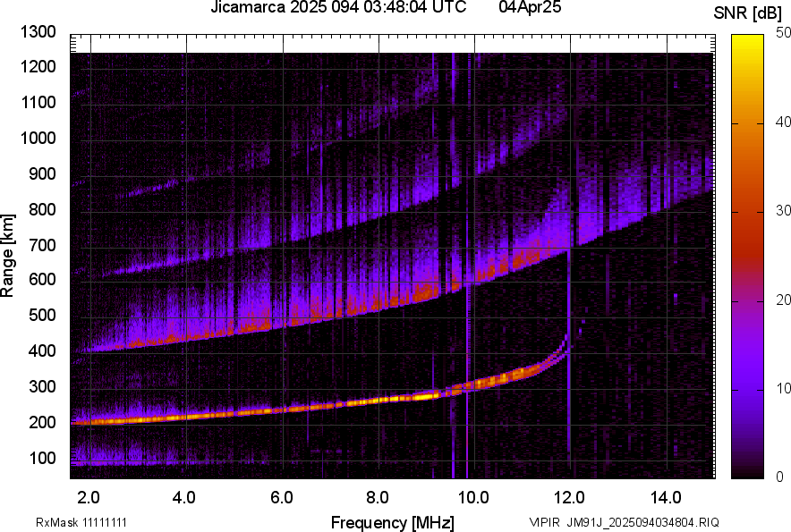791x532 pixels.
Task: Click the VIPIR RIQ filename text
Action: (x=625, y=522)
